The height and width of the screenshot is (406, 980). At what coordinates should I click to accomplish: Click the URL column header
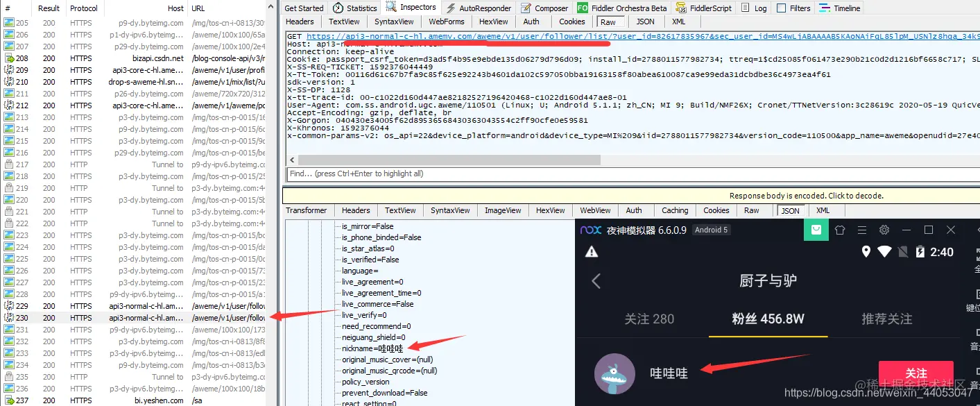click(227, 8)
